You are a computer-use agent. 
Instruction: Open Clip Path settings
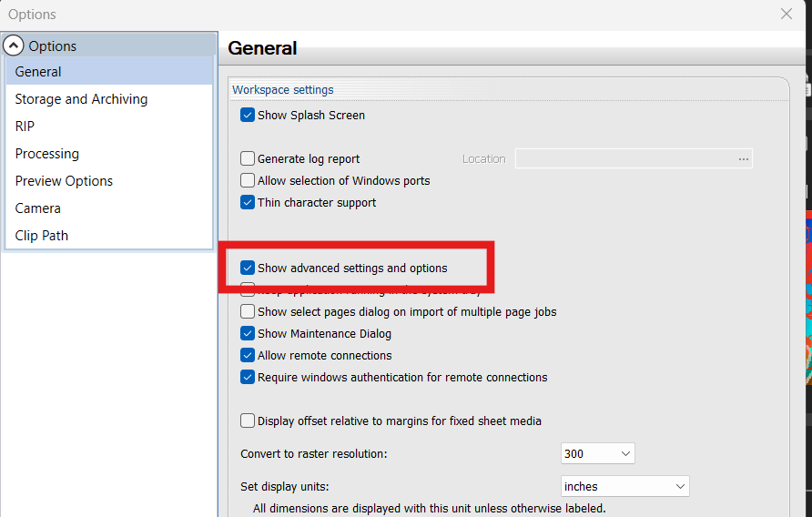tap(109, 236)
